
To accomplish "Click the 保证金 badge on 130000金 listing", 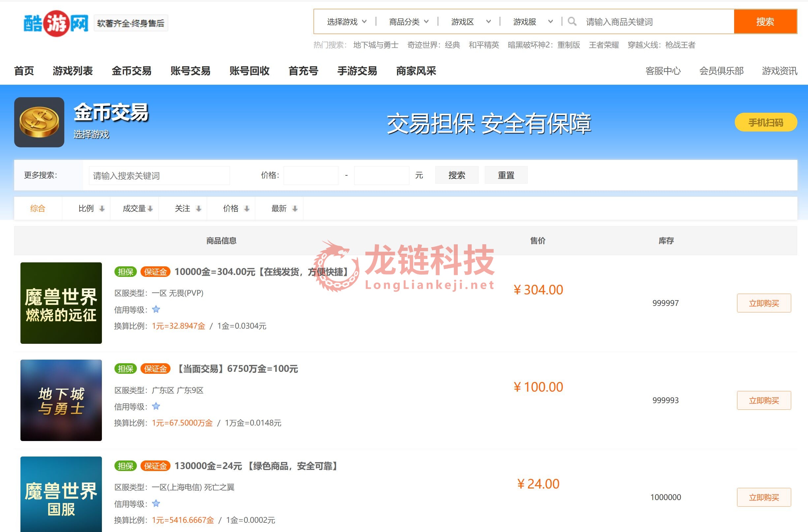I will 155,466.
